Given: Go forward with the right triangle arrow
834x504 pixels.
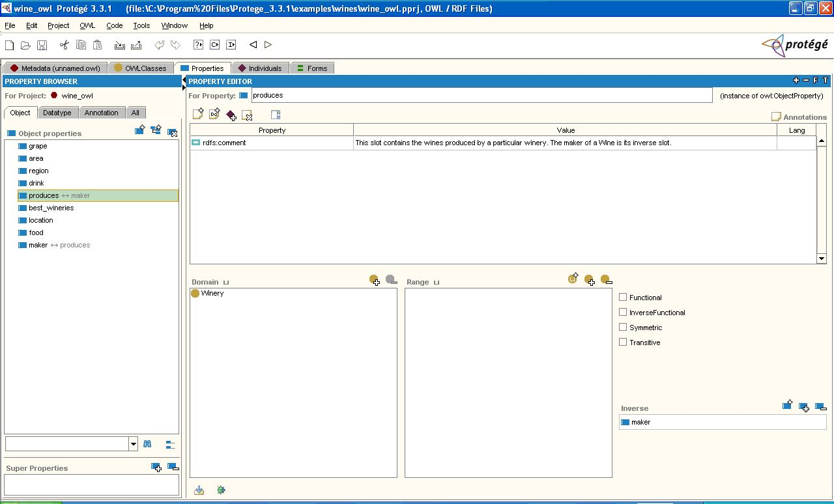Looking at the screenshot, I should tap(268, 45).
